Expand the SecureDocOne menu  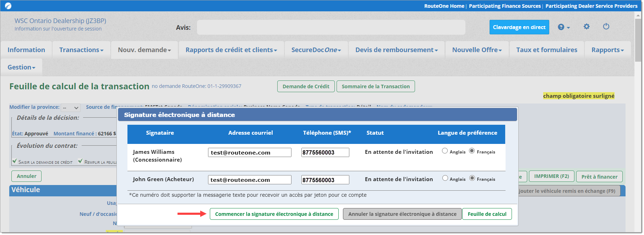pyautogui.click(x=316, y=50)
